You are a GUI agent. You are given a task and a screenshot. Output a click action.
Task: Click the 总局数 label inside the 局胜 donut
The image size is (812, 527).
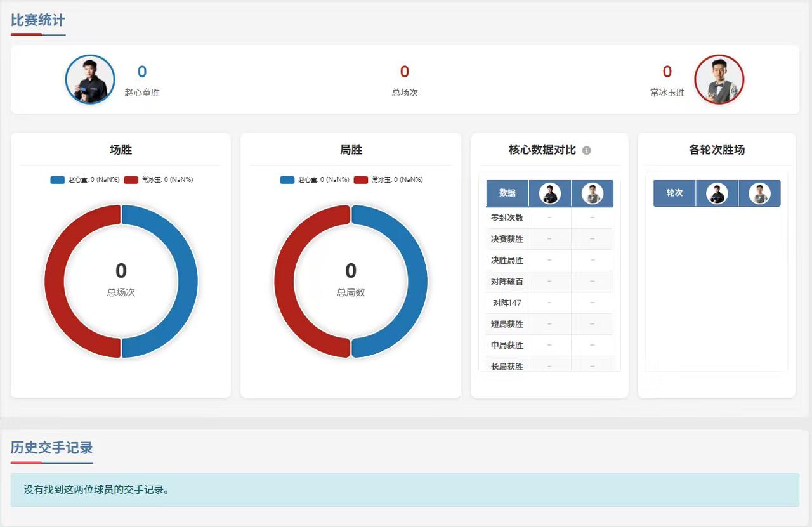tap(351, 292)
